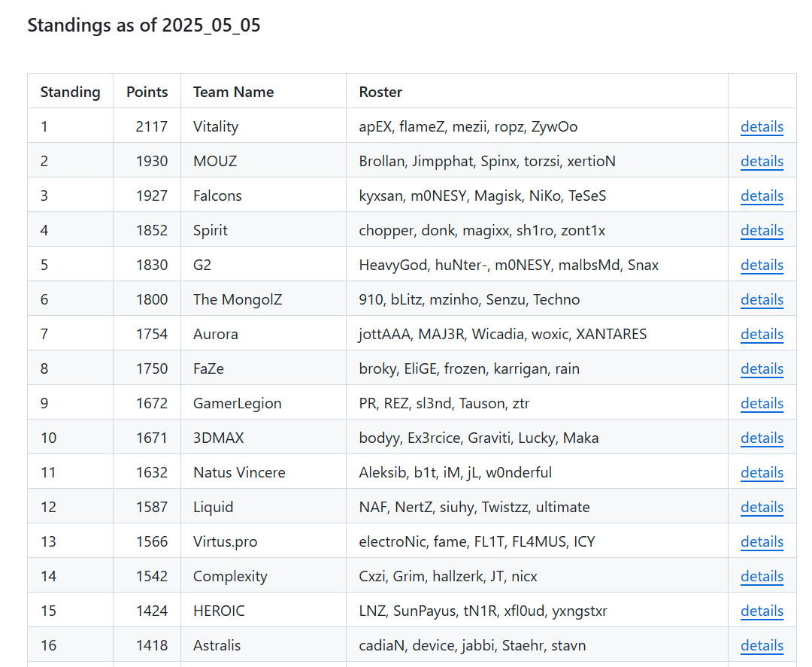
Task: Select the G2 team name cell
Action: 264,265
